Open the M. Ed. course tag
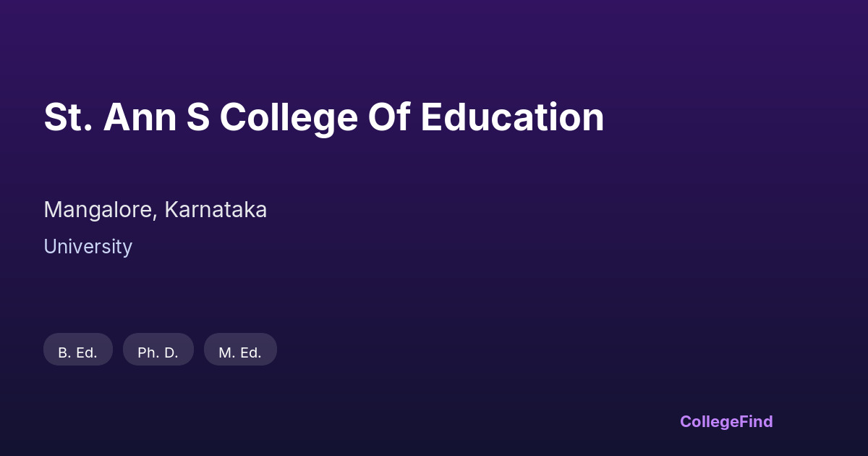This screenshot has height=456, width=868. [240, 350]
